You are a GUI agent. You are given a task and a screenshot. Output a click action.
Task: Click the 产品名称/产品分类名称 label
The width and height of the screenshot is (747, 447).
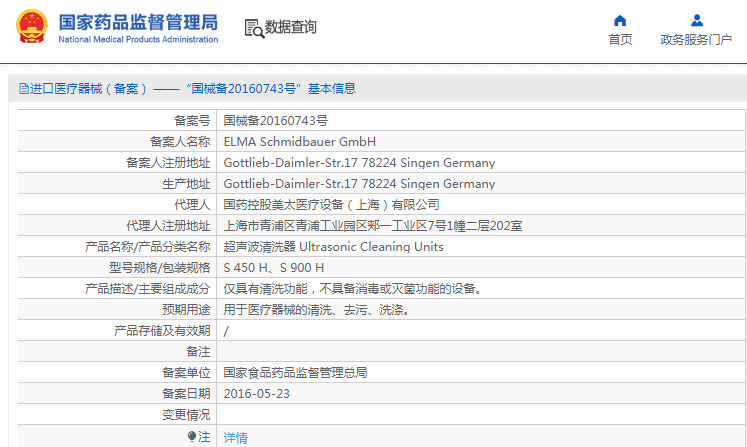(x=148, y=246)
